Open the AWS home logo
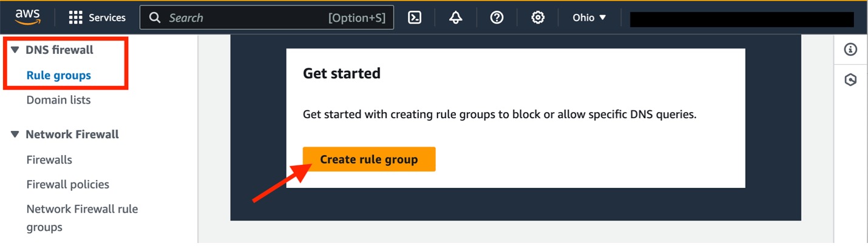Image resolution: width=868 pixels, height=246 pixels. point(27,18)
